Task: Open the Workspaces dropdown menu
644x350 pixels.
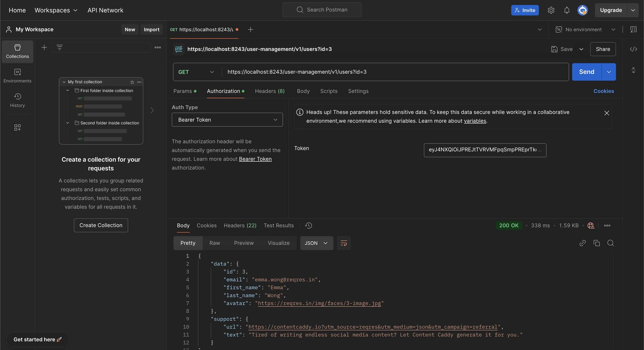Action: click(x=56, y=10)
